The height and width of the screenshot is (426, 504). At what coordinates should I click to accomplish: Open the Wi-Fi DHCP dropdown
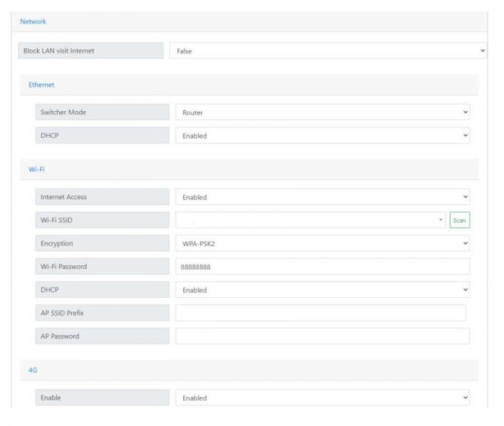pos(322,290)
